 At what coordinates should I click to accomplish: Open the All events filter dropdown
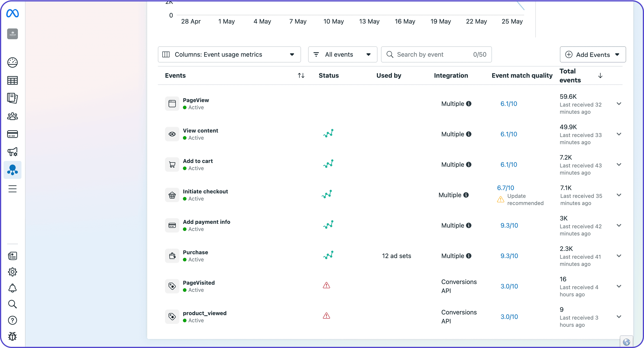coord(342,54)
